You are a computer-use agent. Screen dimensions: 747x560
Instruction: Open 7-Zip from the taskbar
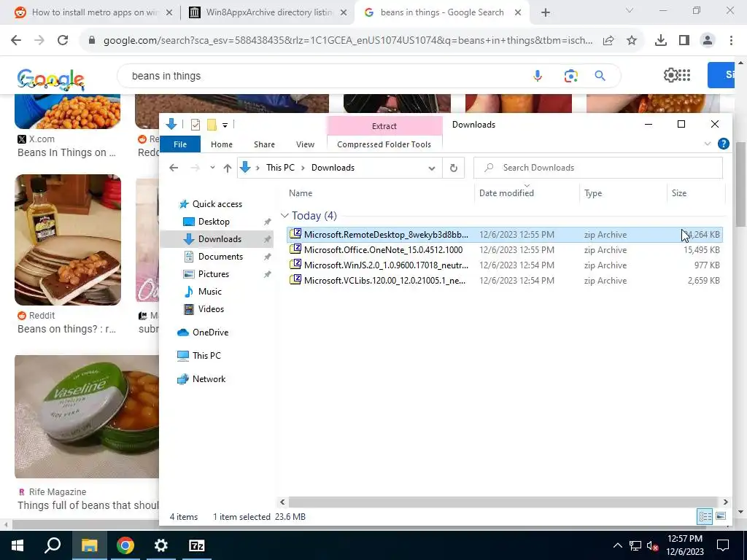(x=197, y=545)
